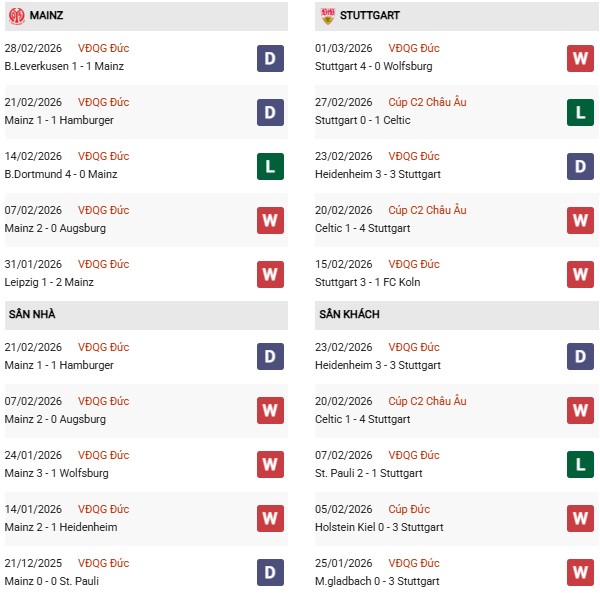Click the W badge for Stuttgart 3-1 FC Koln

(x=580, y=274)
